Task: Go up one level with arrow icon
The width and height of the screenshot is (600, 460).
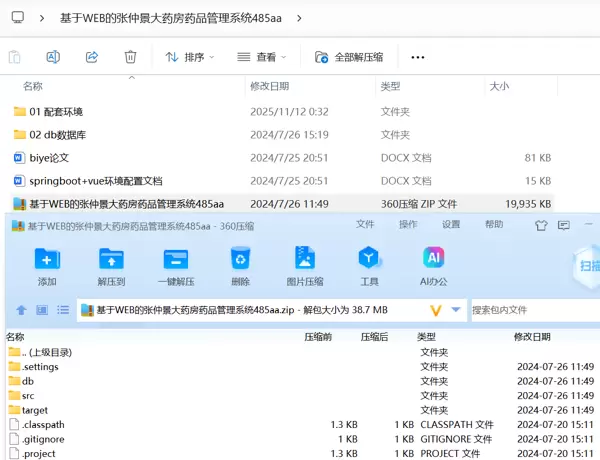Action: coord(21,310)
